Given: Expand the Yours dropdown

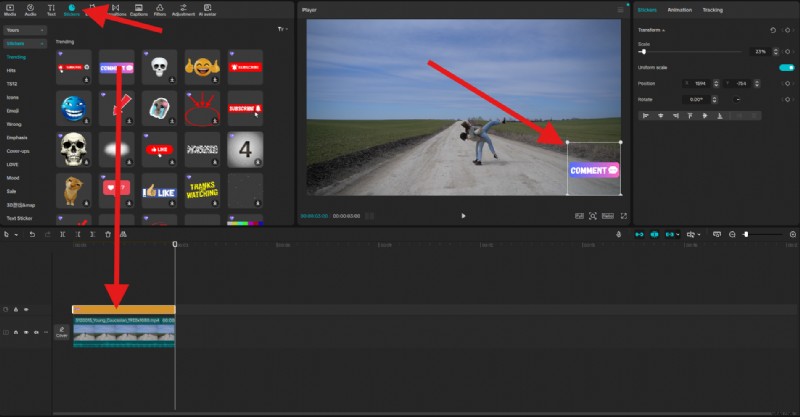Looking at the screenshot, I should point(25,30).
